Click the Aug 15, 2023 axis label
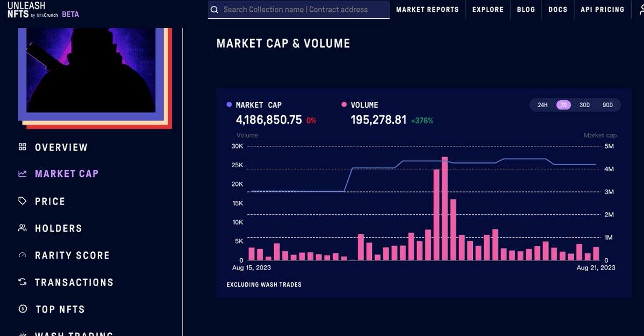This screenshot has width=644, height=336. (251, 267)
